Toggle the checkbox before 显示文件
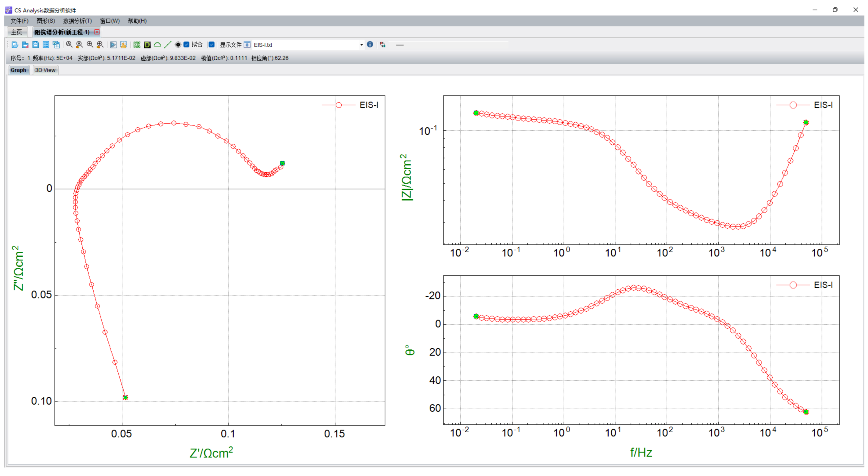Image resolution: width=868 pixels, height=476 pixels. [212, 44]
